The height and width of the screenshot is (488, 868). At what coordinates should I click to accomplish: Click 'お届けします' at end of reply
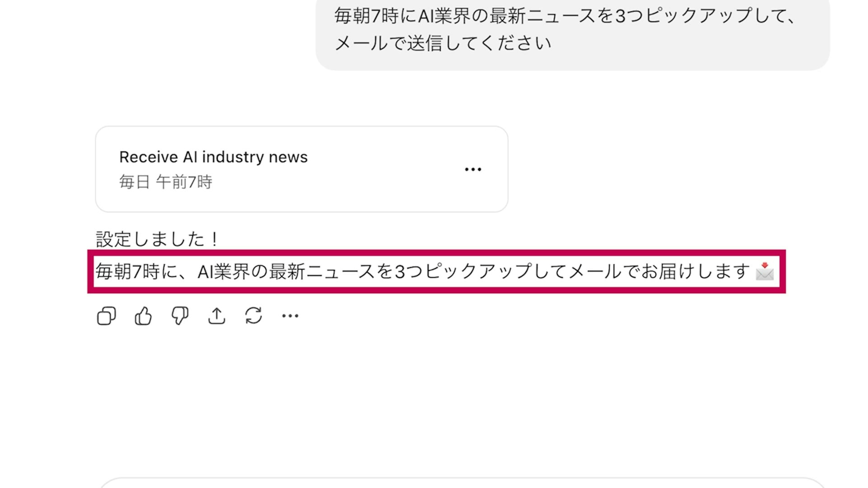coord(695,271)
